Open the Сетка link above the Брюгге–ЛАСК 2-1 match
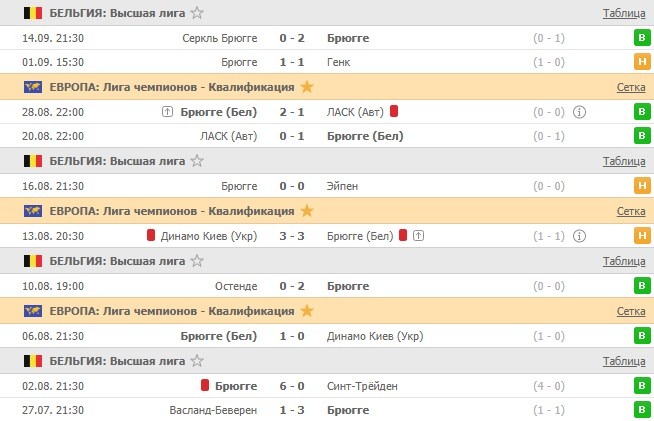 pos(630,87)
